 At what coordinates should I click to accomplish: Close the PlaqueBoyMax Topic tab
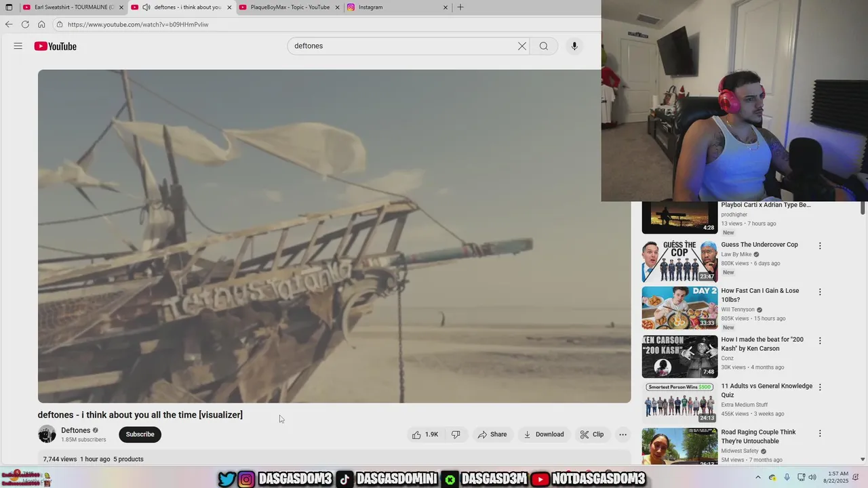point(338,7)
